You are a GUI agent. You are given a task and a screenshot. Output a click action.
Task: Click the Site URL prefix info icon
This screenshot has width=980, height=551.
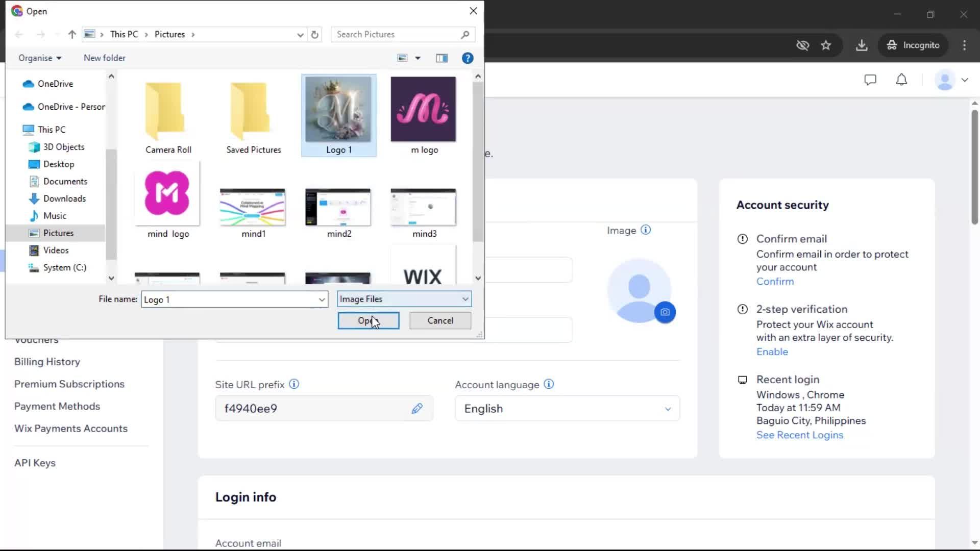[294, 384]
